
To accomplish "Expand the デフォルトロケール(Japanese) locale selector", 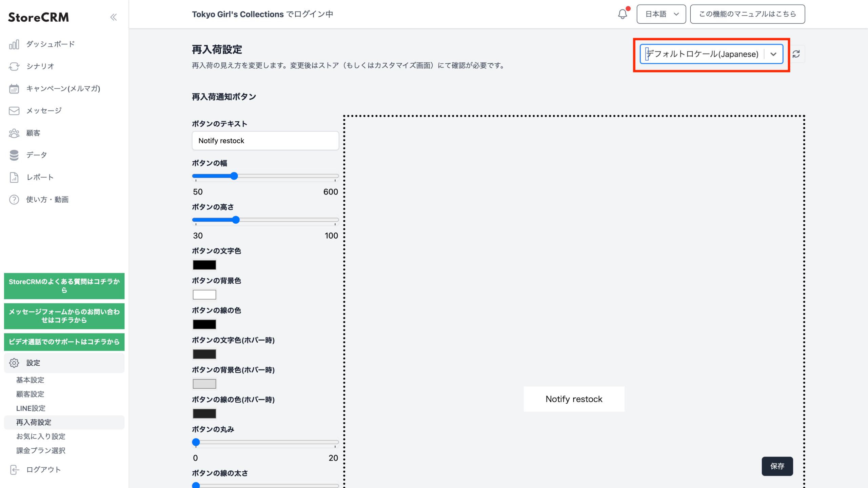I will coord(773,54).
